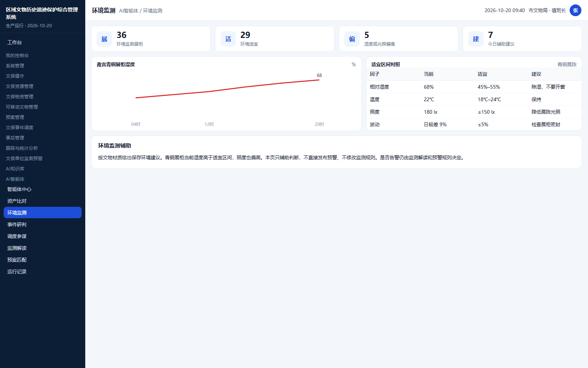Open 资产比对 page
The image size is (588, 368).
click(43, 201)
